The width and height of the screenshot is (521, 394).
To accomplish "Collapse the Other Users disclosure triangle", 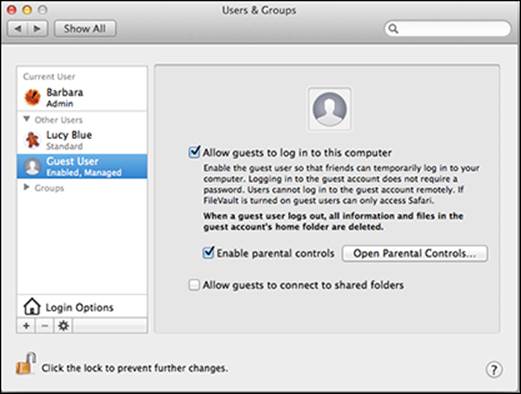I will (27, 119).
